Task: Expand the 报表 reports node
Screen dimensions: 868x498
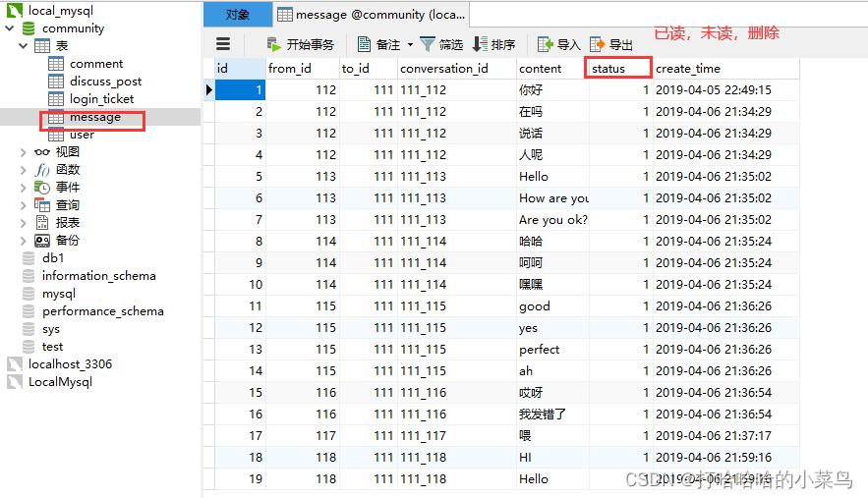Action: (x=23, y=222)
